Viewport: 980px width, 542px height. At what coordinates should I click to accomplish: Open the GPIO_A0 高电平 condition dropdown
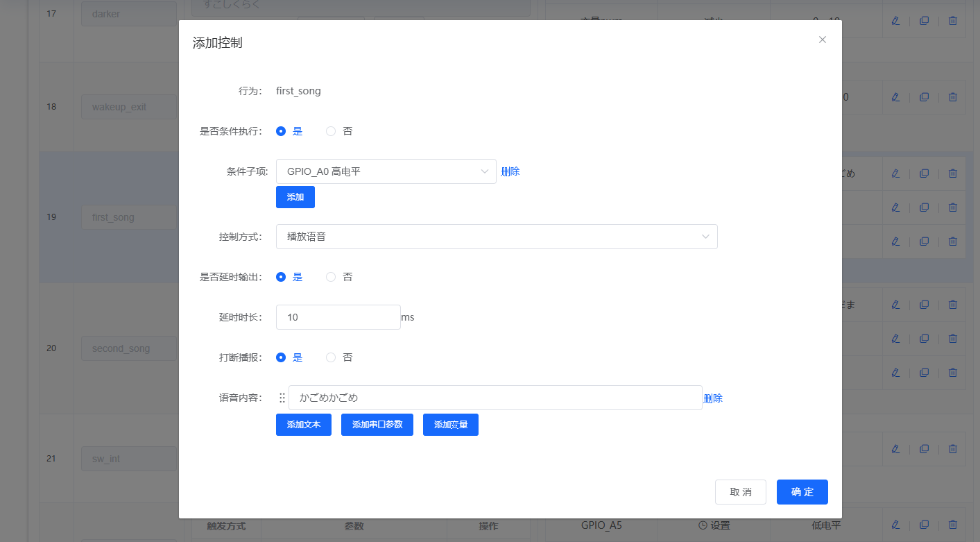coord(386,171)
